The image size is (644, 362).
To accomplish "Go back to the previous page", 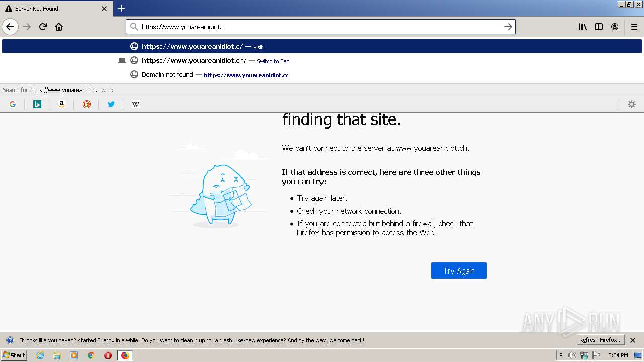I will point(10,27).
